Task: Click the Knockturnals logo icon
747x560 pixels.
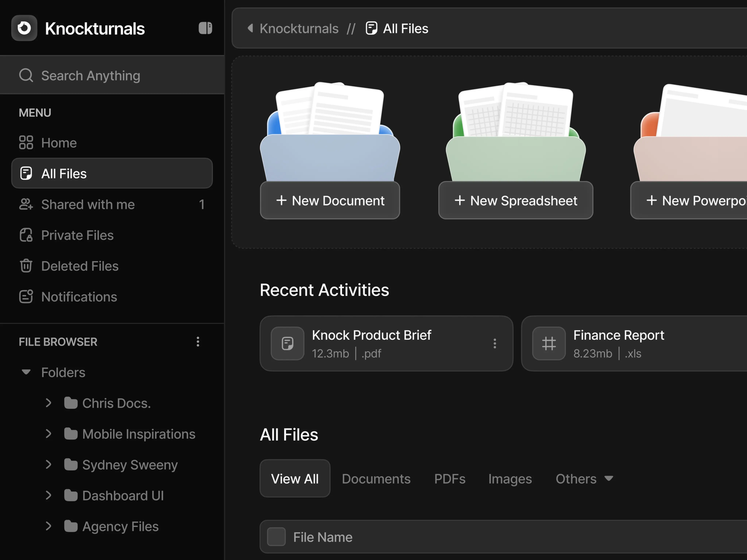Action: click(24, 28)
